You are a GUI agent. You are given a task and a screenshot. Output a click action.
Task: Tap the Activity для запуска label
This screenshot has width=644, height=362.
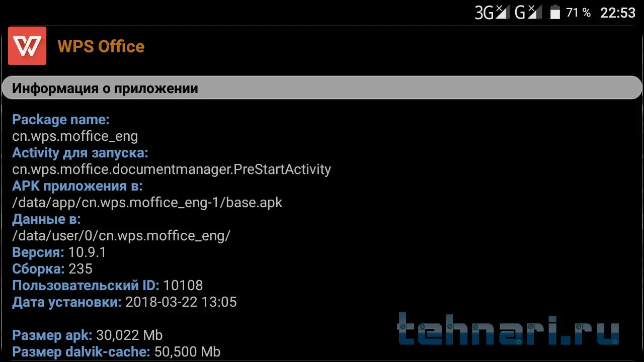click(x=80, y=153)
